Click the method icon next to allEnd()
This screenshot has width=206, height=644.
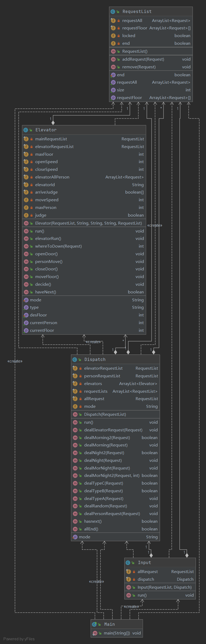coord(75,529)
